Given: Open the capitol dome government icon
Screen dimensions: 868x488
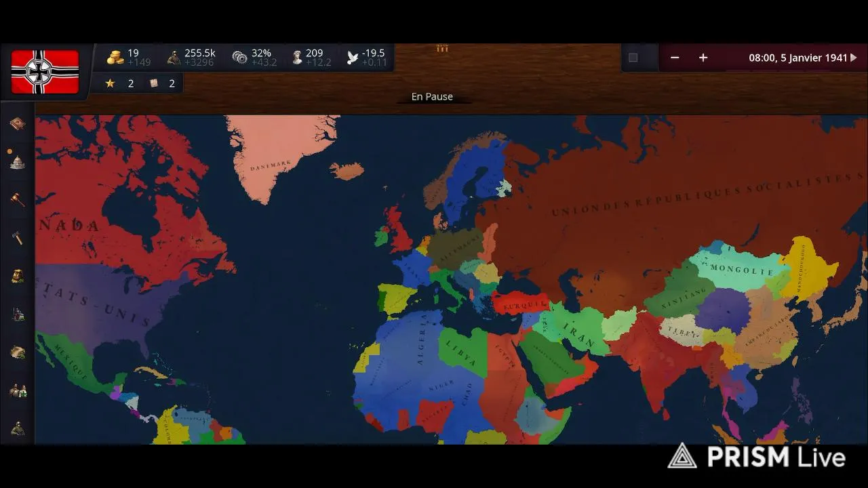Looking at the screenshot, I should tap(18, 161).
